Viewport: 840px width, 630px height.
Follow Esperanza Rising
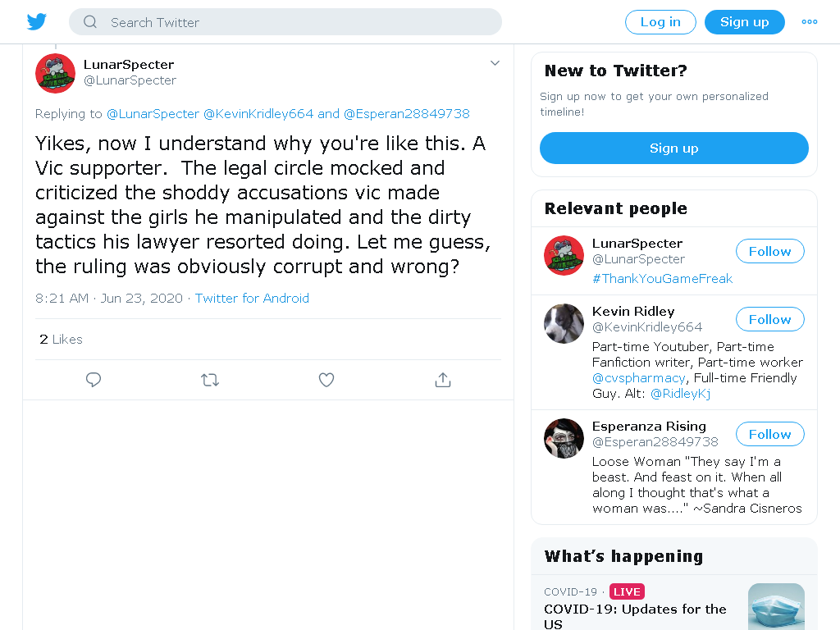(x=769, y=434)
